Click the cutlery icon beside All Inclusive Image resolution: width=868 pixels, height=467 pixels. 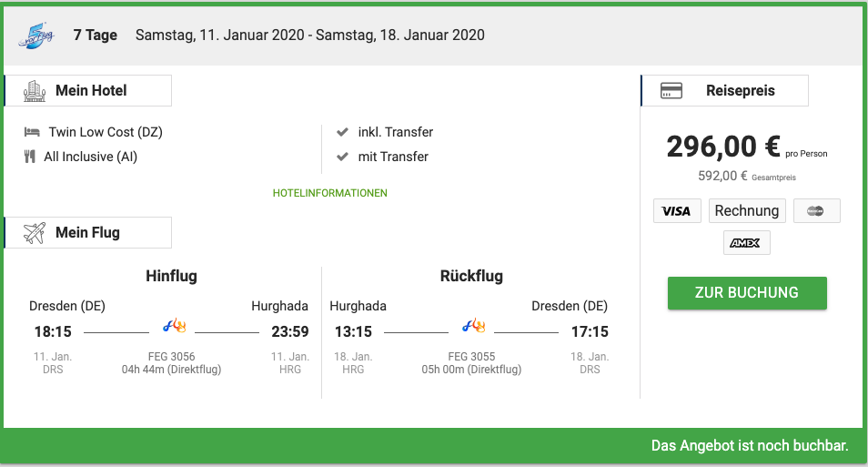pyautogui.click(x=30, y=157)
